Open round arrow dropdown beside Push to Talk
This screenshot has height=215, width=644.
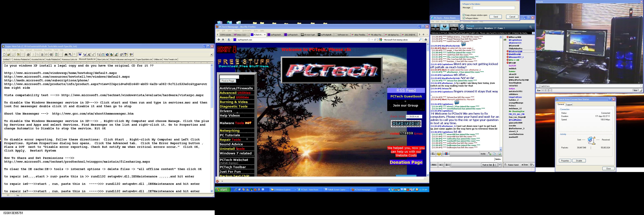click(x=500, y=165)
